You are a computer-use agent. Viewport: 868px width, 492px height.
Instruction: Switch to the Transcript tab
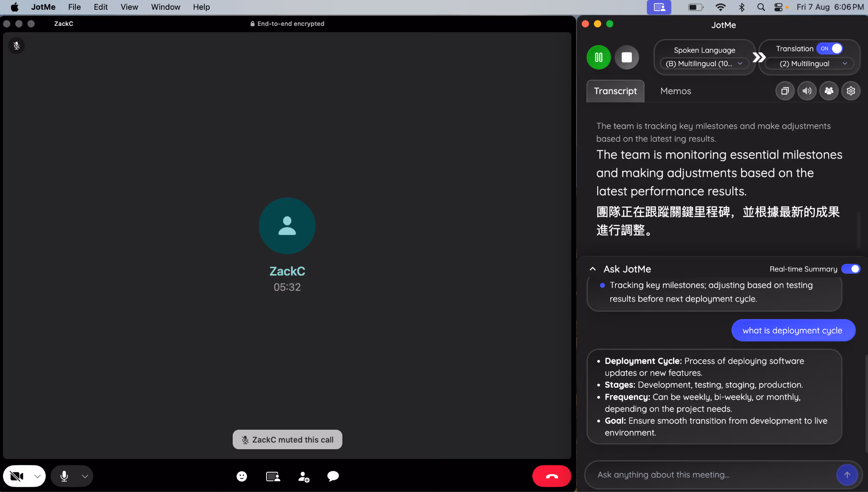tap(615, 91)
